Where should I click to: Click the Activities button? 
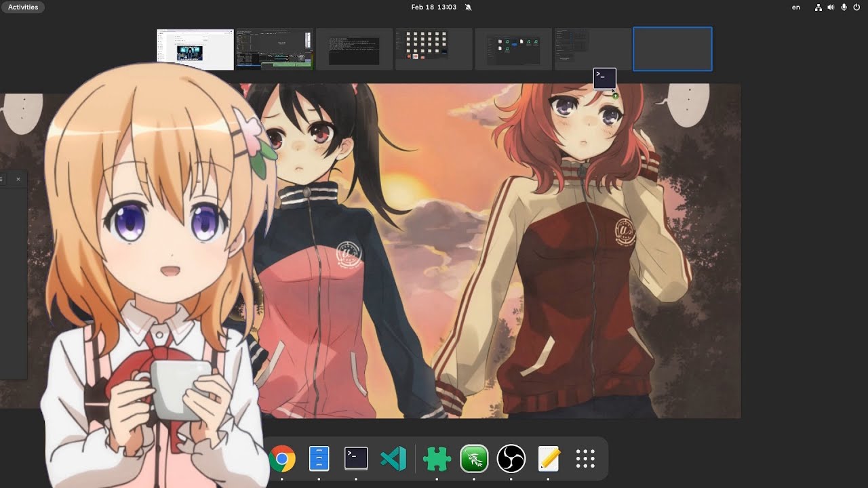tap(23, 7)
